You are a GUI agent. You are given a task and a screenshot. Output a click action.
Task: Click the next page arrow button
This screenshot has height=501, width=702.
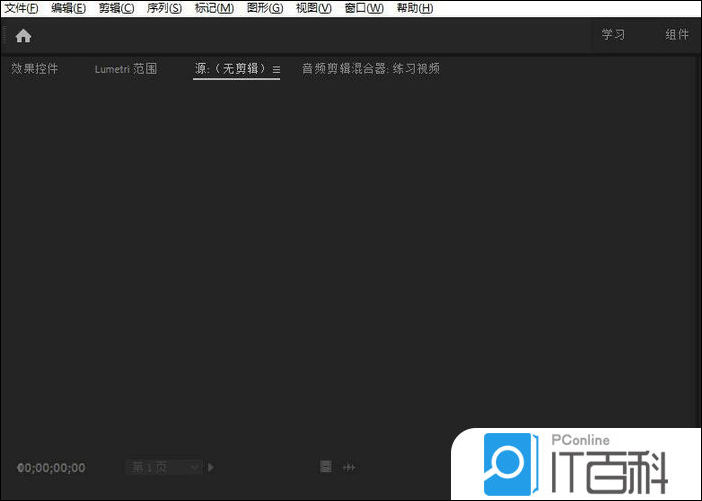tap(211, 467)
